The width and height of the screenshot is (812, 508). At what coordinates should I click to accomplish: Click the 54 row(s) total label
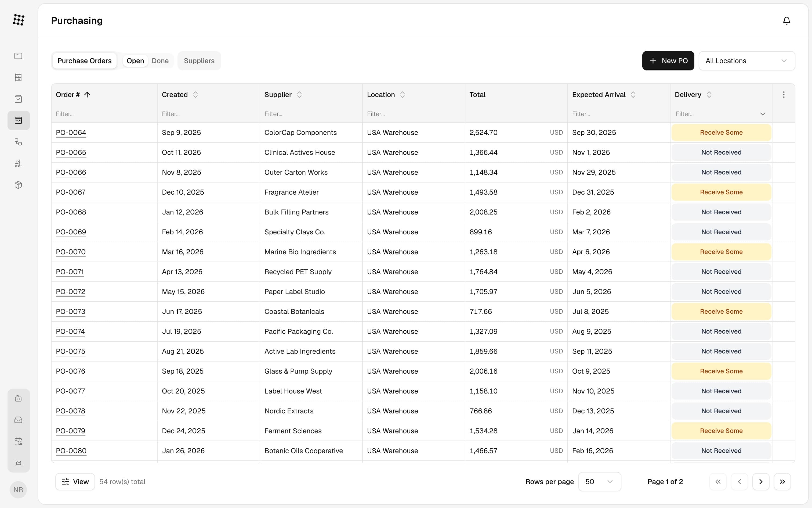tap(122, 481)
